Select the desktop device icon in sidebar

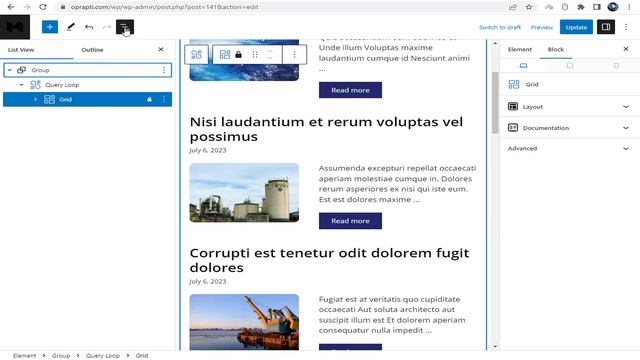pyautogui.click(x=523, y=66)
